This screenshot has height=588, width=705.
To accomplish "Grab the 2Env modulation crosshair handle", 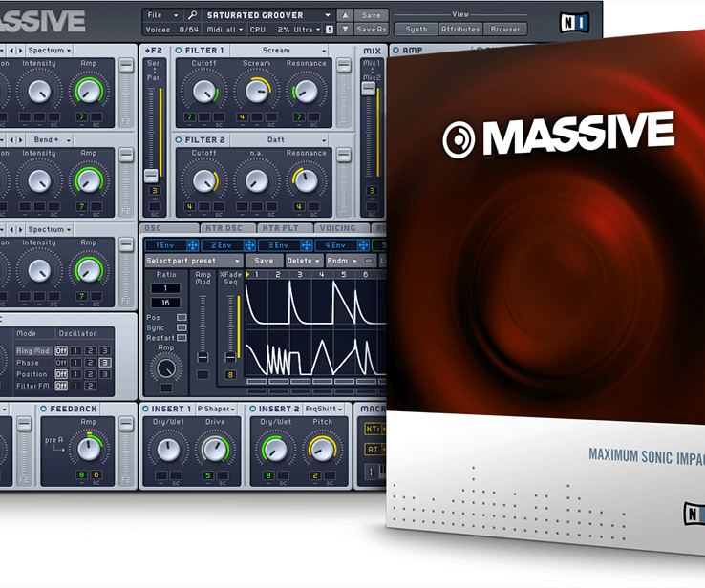I will [x=249, y=245].
